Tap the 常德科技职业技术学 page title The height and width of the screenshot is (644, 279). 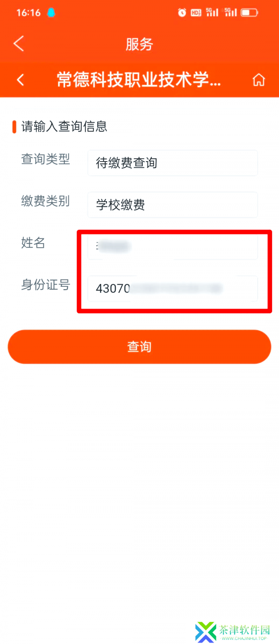tap(139, 80)
